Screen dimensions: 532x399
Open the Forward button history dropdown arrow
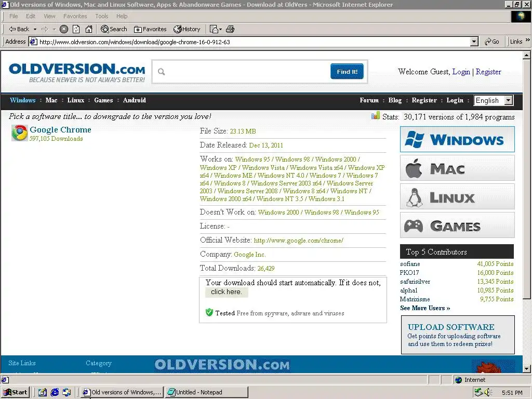54,29
